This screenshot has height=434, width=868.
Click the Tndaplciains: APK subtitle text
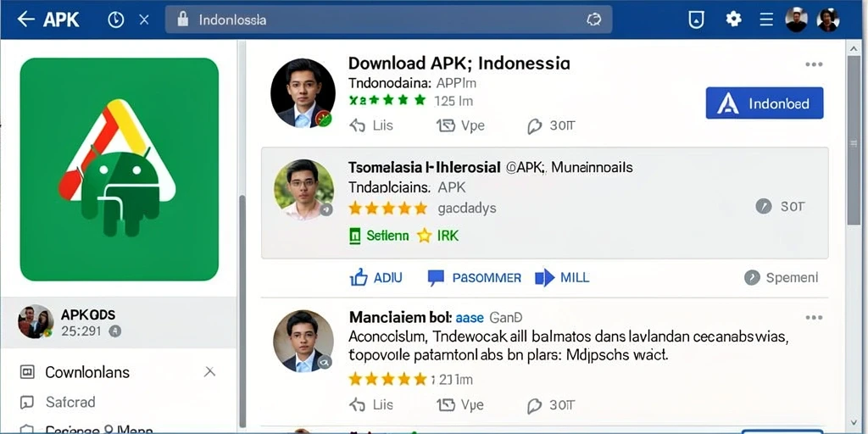408,187
